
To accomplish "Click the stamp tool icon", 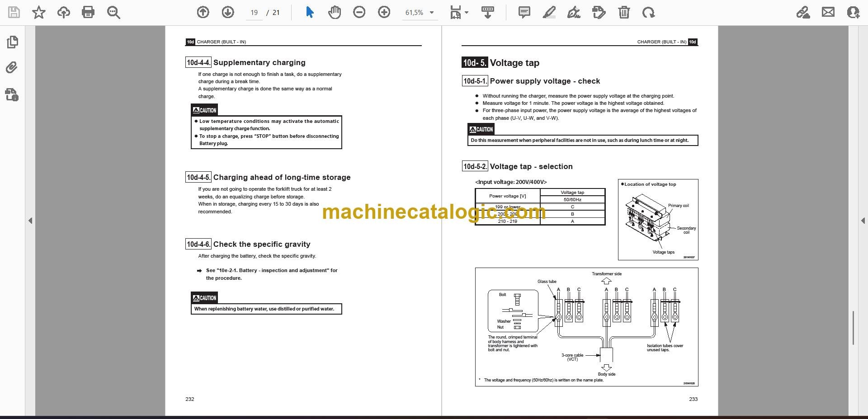I will point(599,12).
